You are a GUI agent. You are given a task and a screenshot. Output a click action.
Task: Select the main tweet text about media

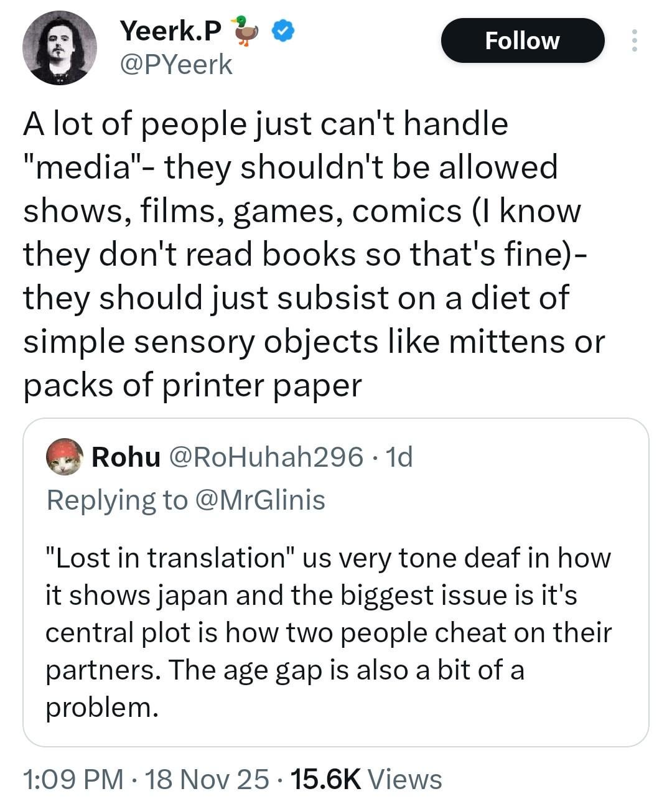coord(311,254)
